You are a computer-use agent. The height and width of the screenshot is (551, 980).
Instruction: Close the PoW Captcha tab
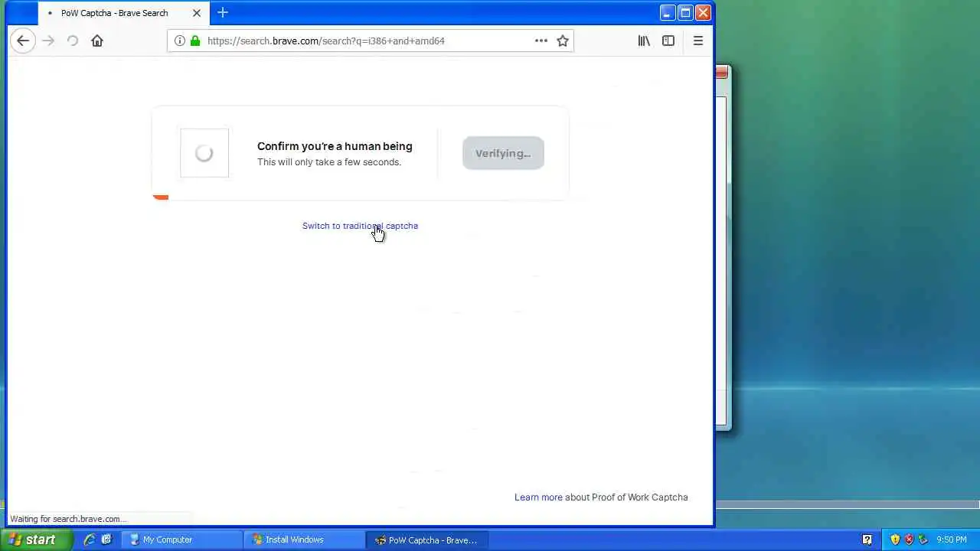point(197,13)
